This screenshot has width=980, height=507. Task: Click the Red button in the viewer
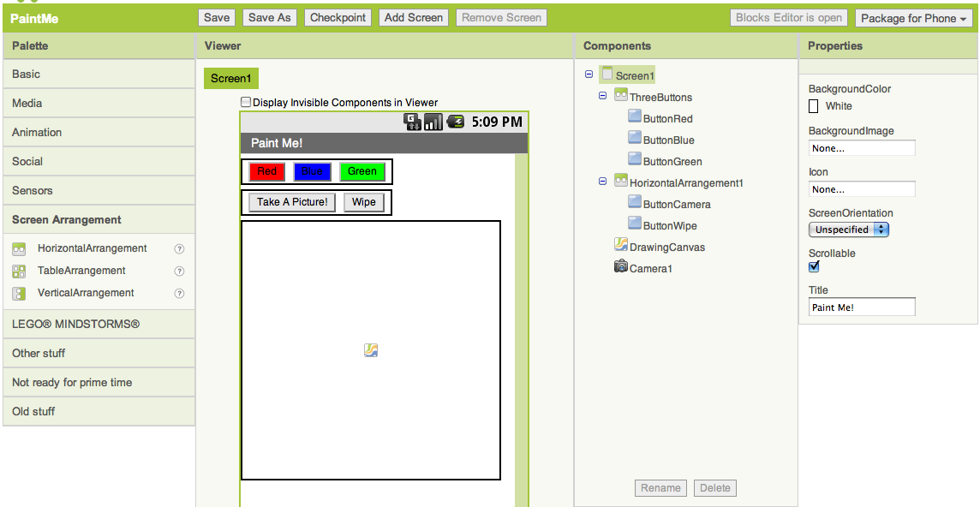[x=267, y=171]
